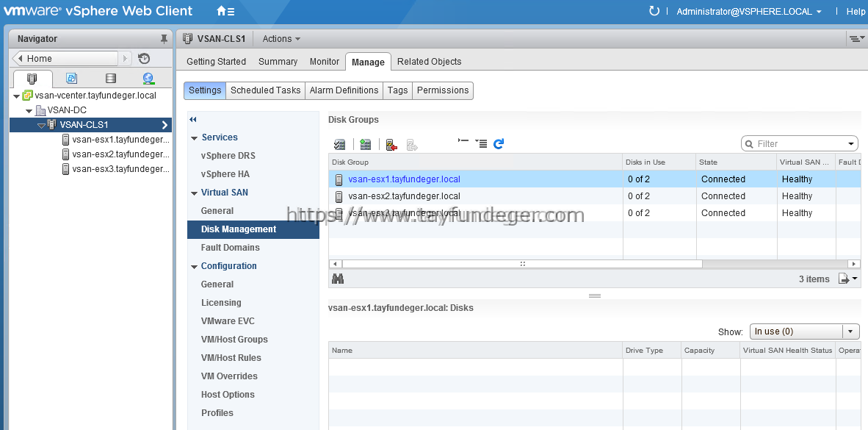Collapse the Configuration section
868x430 pixels.
(195, 267)
